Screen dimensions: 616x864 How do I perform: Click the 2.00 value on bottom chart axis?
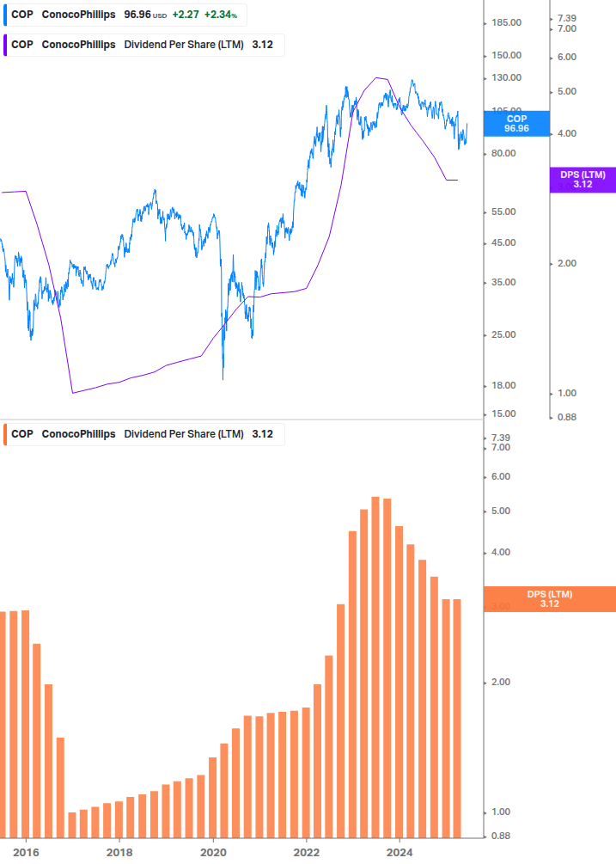coord(501,682)
